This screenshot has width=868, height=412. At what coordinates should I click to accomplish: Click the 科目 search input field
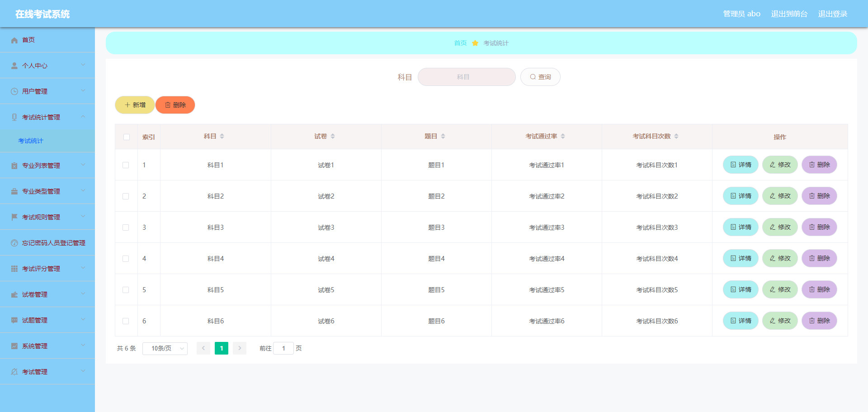coord(467,77)
